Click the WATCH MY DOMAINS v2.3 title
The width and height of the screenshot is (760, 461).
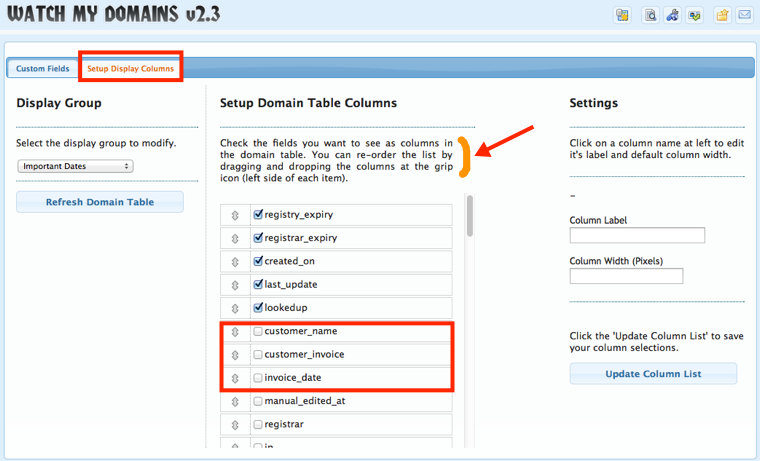click(x=113, y=14)
